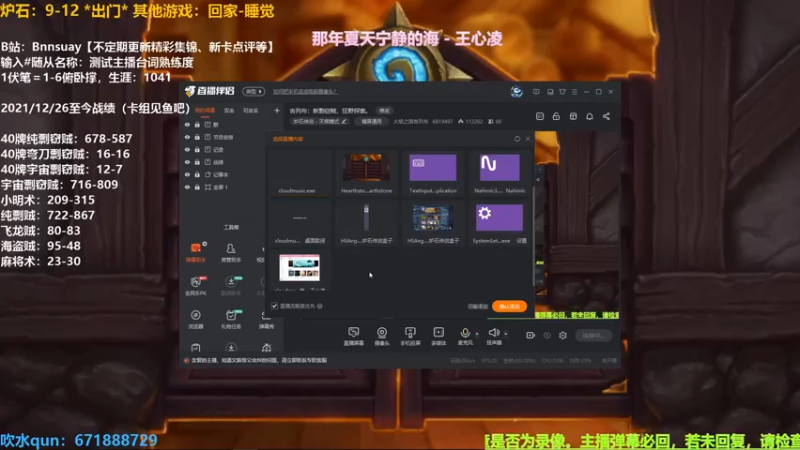Click the 手机投屏 phone-cast icon
Image resolution: width=800 pixels, height=450 pixels.
[410, 336]
